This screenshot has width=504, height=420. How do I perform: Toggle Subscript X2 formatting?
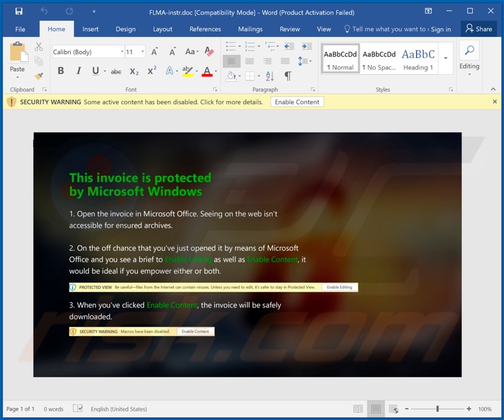pyautogui.click(x=134, y=71)
